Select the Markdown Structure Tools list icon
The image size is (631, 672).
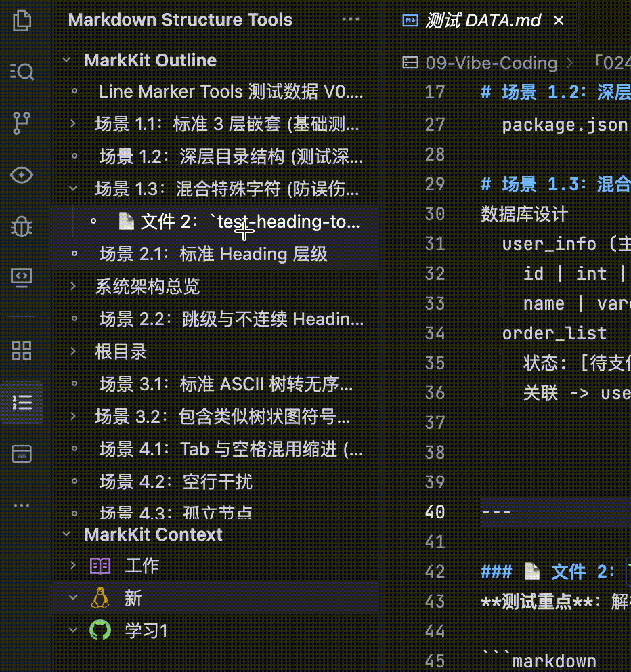tap(22, 402)
